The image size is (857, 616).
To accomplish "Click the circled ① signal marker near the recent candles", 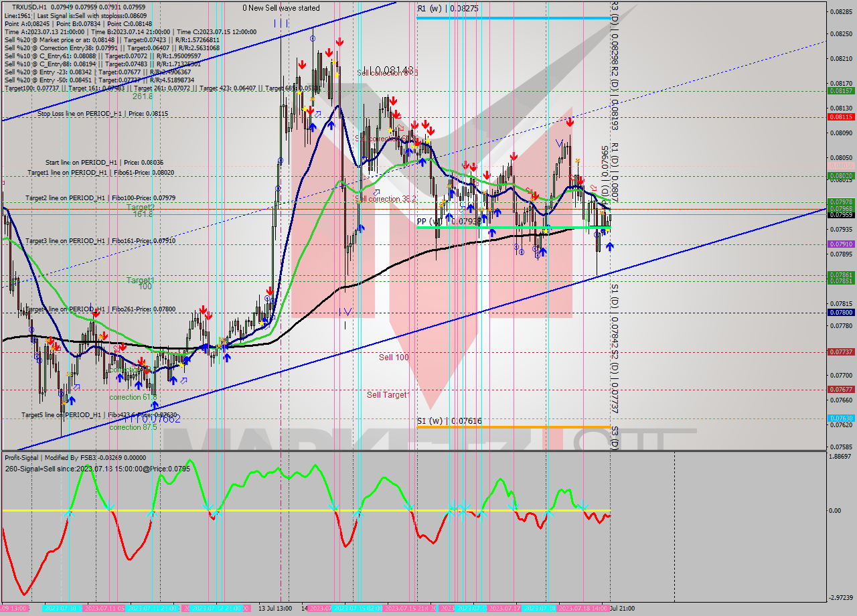I will pos(596,234).
